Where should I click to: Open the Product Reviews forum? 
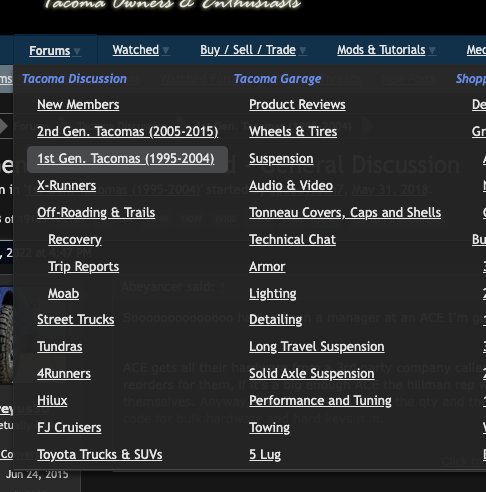point(297,105)
